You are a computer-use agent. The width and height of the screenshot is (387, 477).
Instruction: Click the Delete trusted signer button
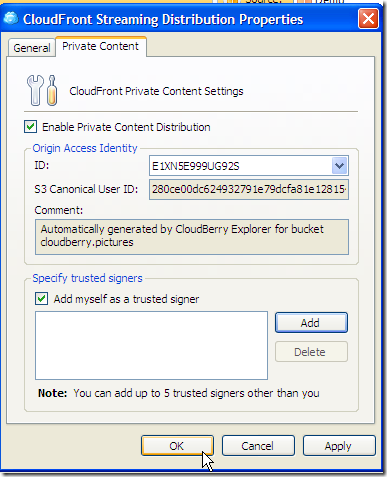pos(311,352)
